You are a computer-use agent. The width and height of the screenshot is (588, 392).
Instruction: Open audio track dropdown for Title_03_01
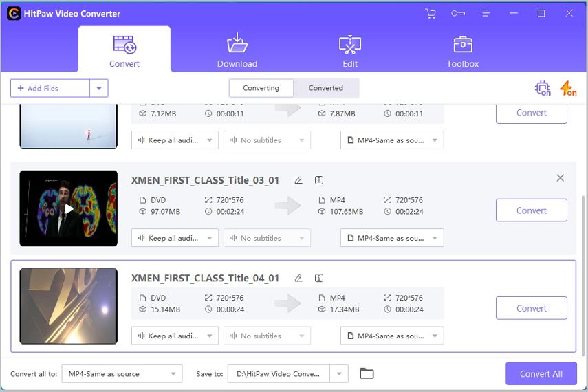click(x=175, y=238)
